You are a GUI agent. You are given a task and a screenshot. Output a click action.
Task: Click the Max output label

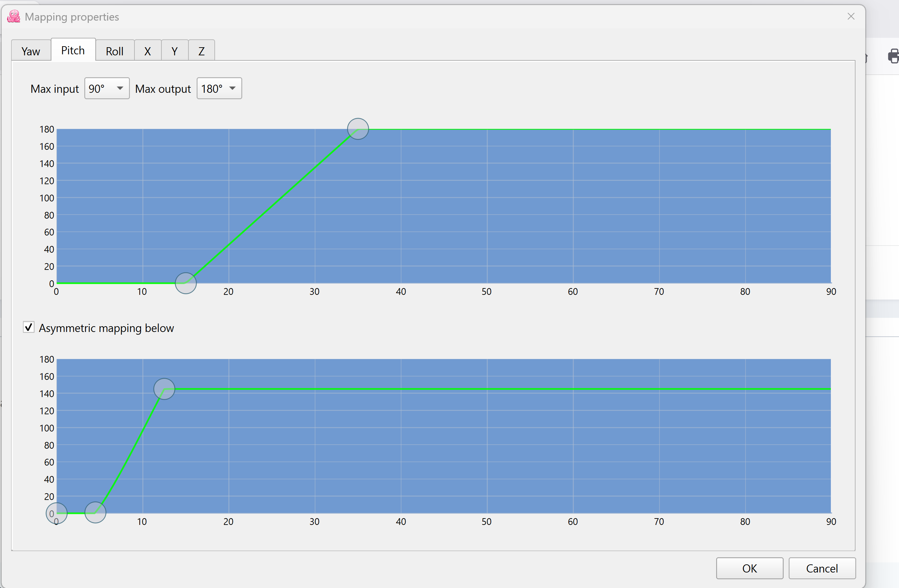(163, 89)
